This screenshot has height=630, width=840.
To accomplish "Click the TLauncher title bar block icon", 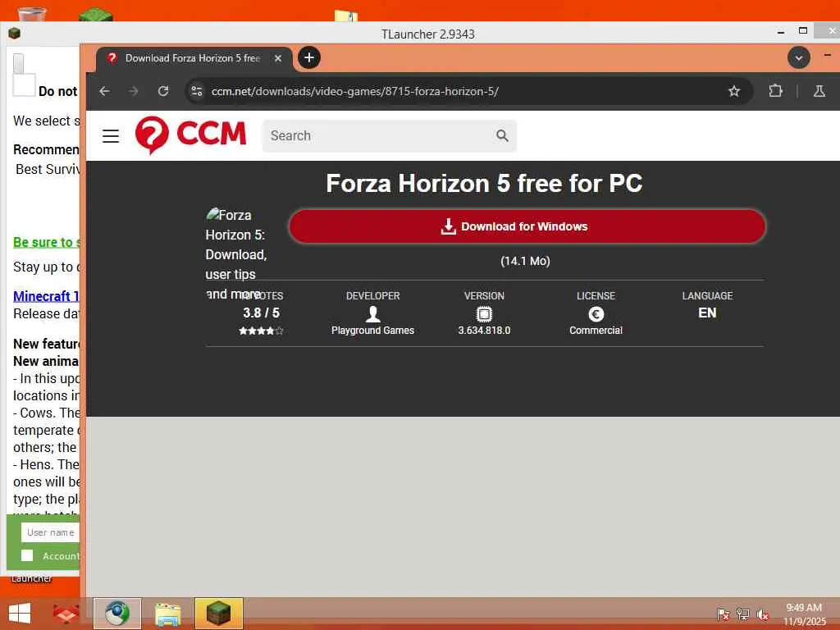I will (x=15, y=33).
